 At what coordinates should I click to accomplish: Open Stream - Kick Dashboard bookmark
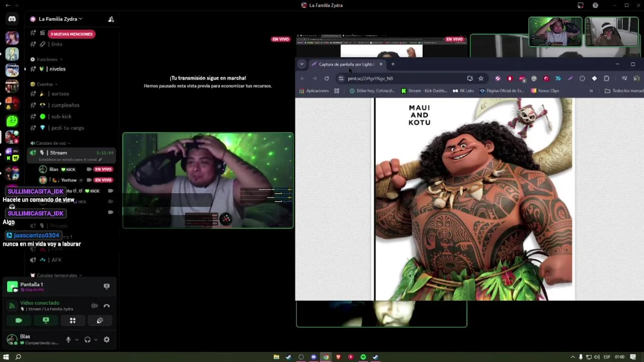(424, 91)
